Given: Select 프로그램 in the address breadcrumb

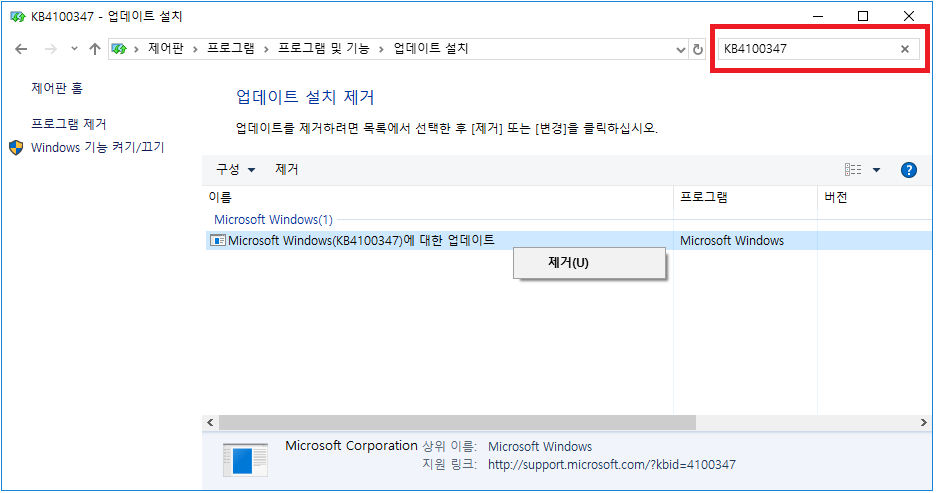Looking at the screenshot, I should click(230, 48).
